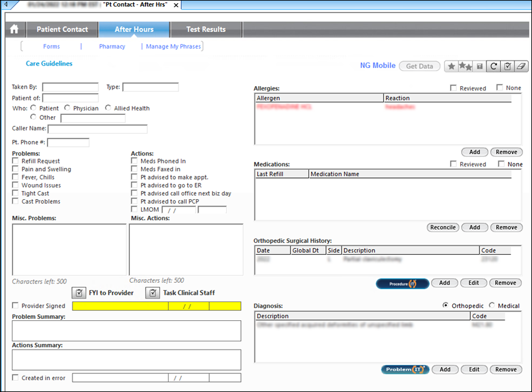The image size is (532, 392).
Task: Tick the LMOM checkbox
Action: point(134,209)
